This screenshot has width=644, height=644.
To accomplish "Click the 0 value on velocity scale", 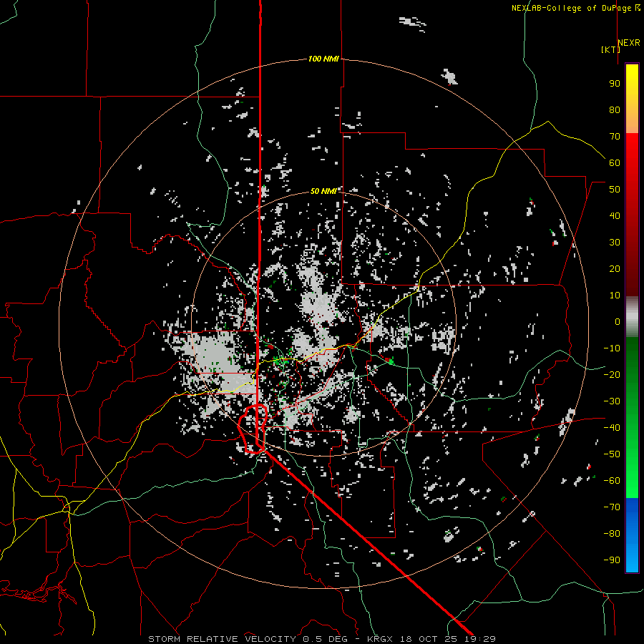I will click(618, 322).
